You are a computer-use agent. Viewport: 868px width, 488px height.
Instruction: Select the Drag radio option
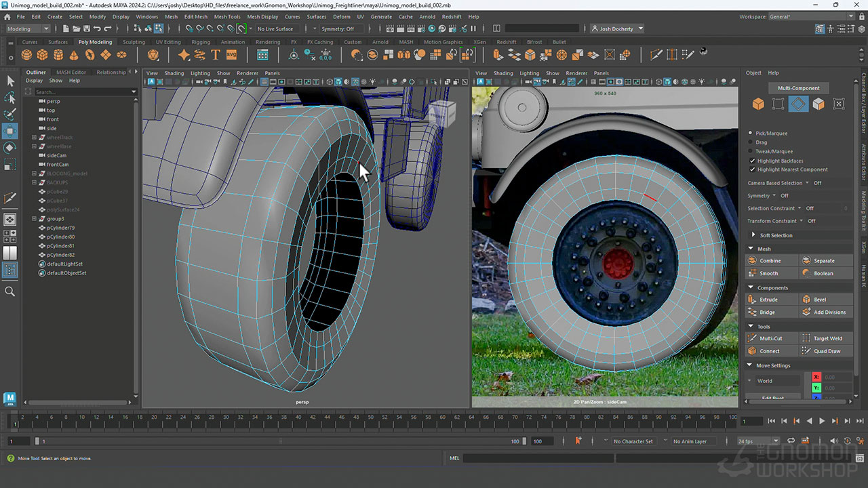tap(750, 142)
